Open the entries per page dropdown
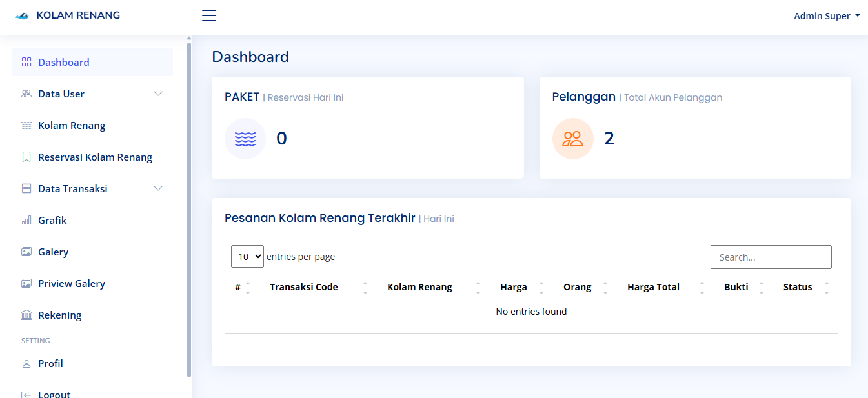Viewport: 868px width, 398px height. pyautogui.click(x=247, y=256)
